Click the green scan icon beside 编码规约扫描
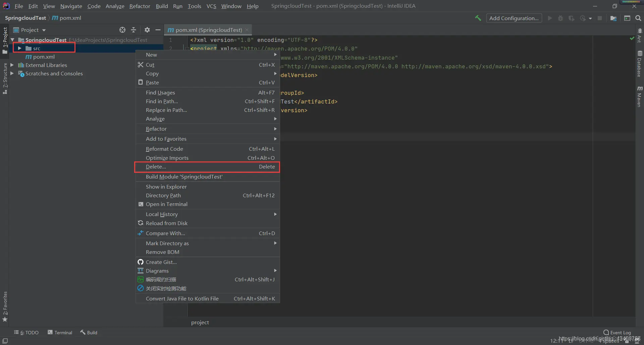The image size is (644, 345). tap(141, 279)
